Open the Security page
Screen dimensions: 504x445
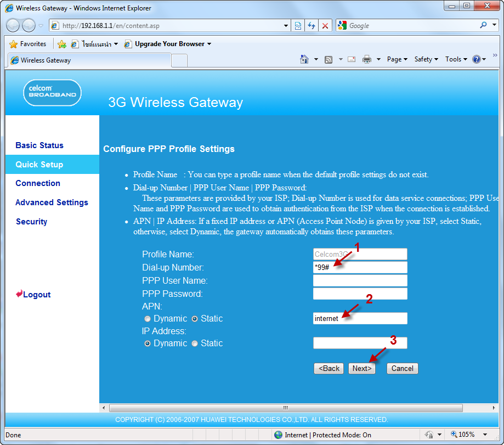click(x=31, y=222)
